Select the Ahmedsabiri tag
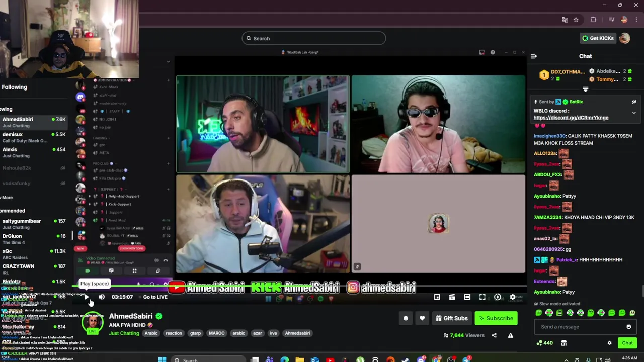The image size is (644, 362). [297, 333]
